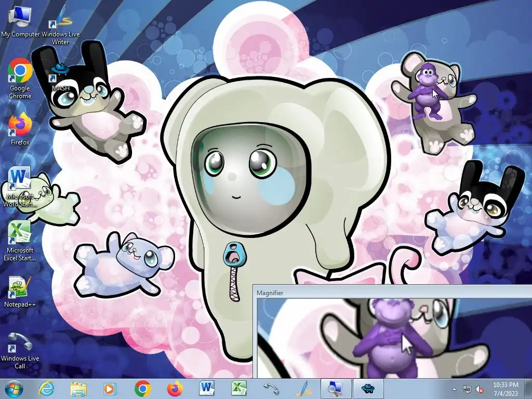Image resolution: width=532 pixels, height=399 pixels.
Task: Click inside the Magnifier zoomed view
Action: click(395, 338)
